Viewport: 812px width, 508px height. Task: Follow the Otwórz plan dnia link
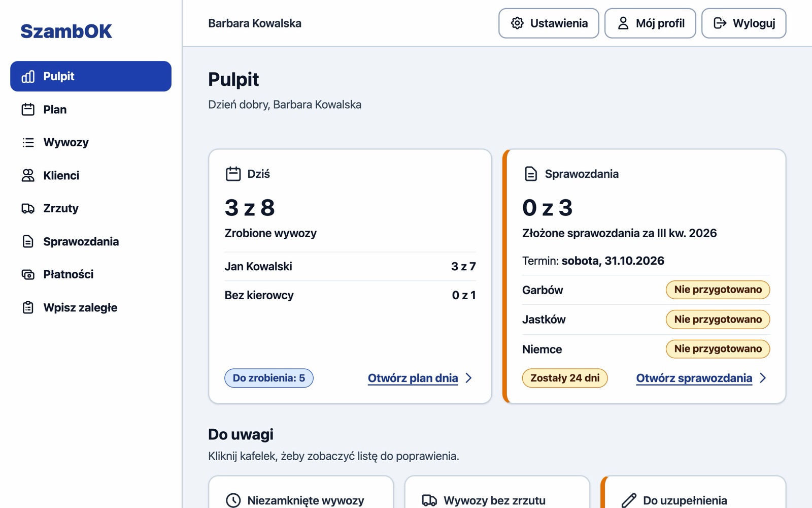point(413,378)
